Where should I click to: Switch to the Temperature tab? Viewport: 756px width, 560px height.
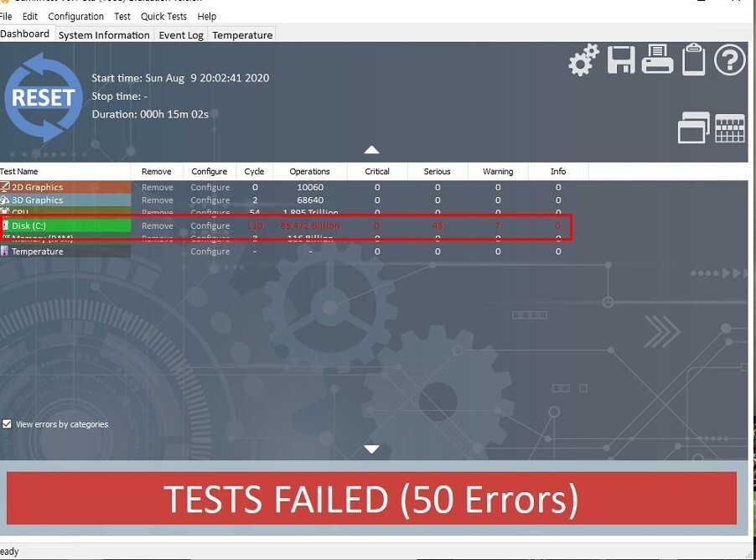(x=242, y=35)
